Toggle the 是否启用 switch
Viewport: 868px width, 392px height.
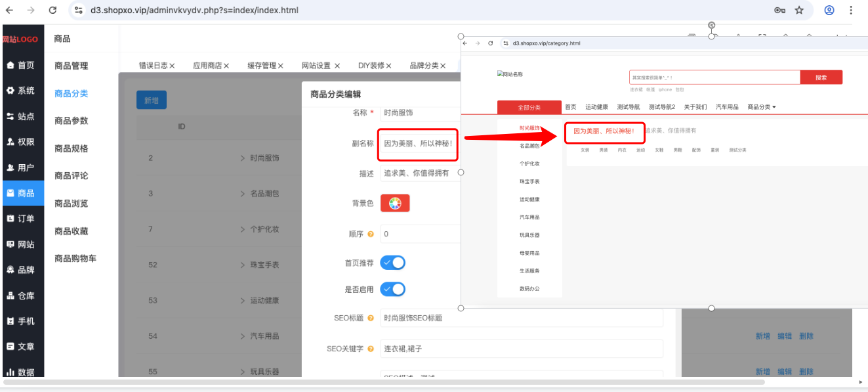393,290
